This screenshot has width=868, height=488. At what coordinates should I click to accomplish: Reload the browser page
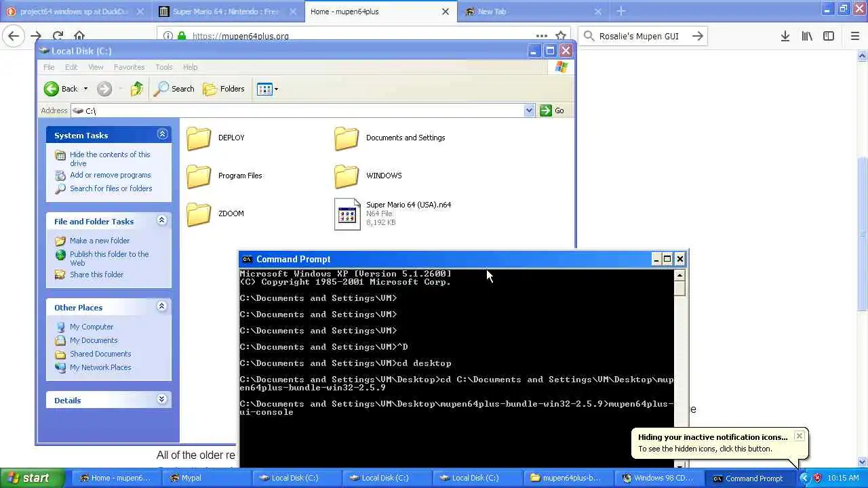click(x=58, y=36)
